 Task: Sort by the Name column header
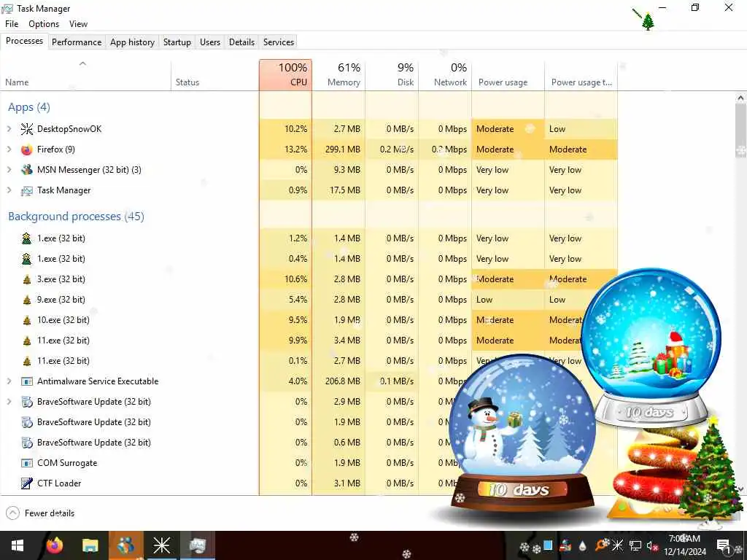click(x=86, y=75)
